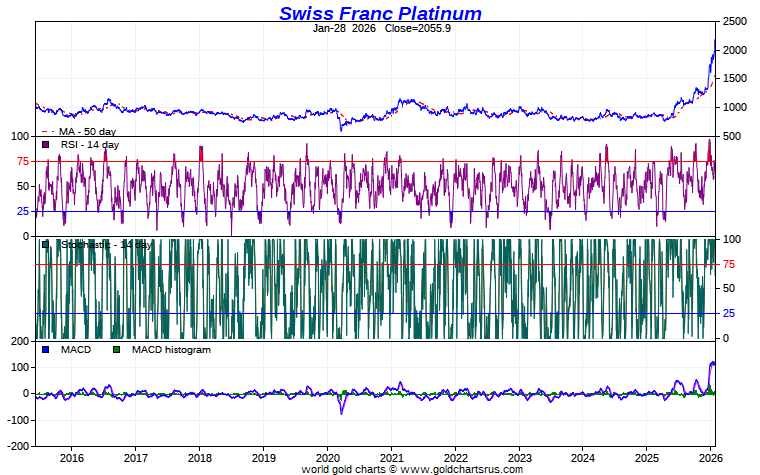Click the 50 Stochastic axis label on right

pyautogui.click(x=729, y=288)
